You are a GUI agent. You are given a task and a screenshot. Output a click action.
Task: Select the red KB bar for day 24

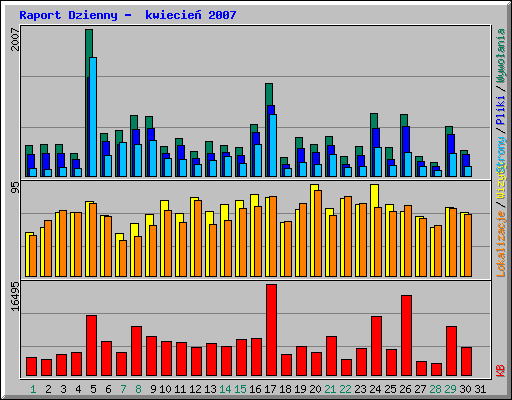click(376, 346)
